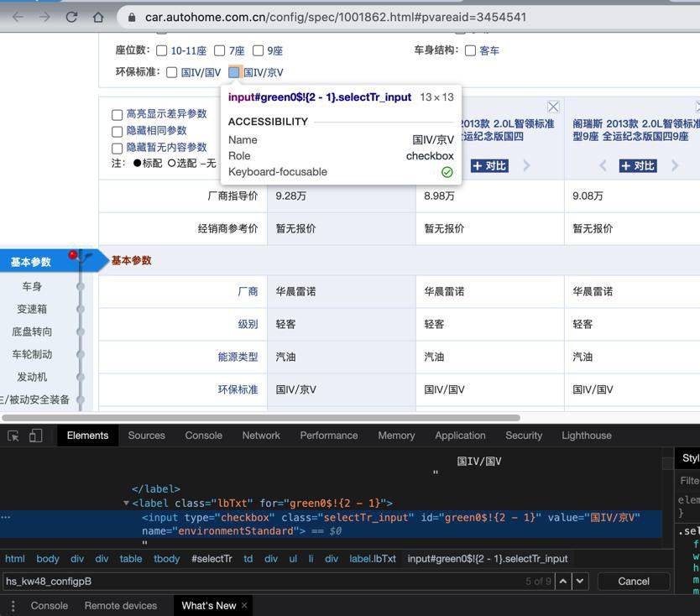
Task: Click the first + 对比 compare button
Action: click(489, 165)
